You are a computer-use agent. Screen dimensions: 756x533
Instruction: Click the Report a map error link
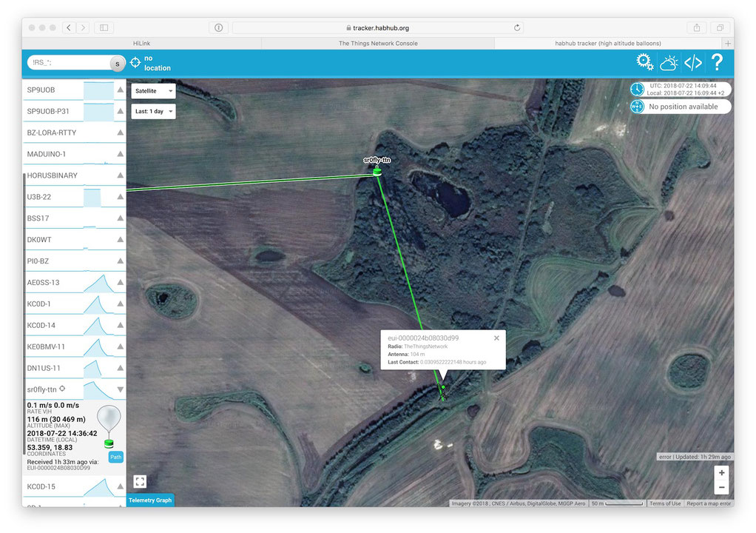tap(709, 503)
